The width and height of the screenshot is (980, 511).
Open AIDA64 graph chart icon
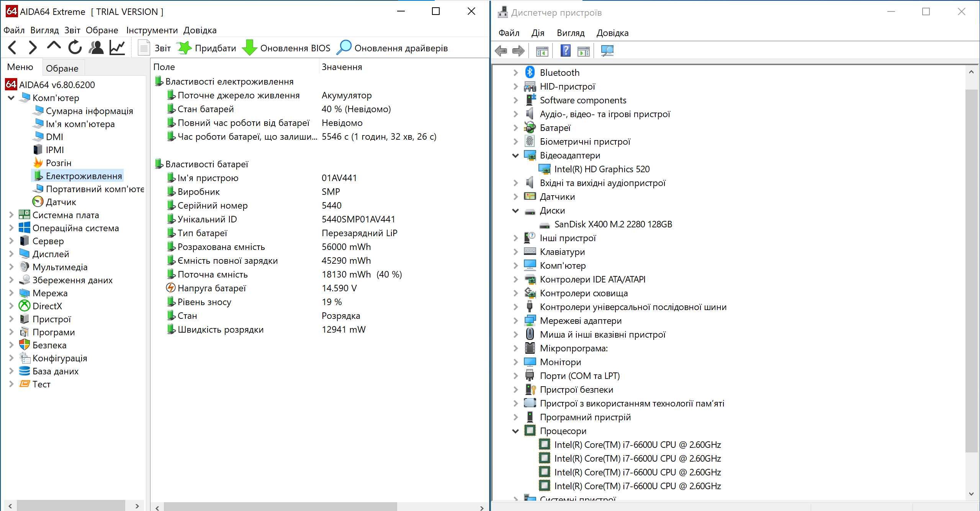(x=117, y=47)
